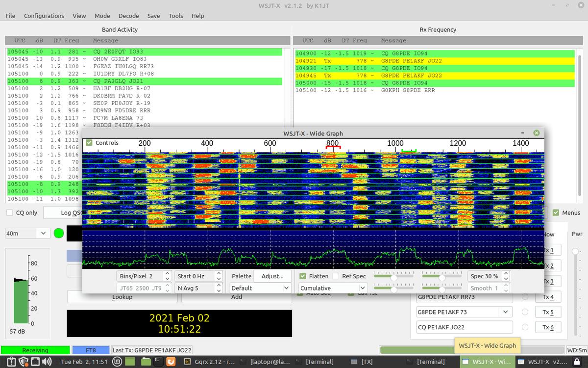Click the Pwr power slider handle
This screenshot has height=368, width=588.
click(575, 251)
